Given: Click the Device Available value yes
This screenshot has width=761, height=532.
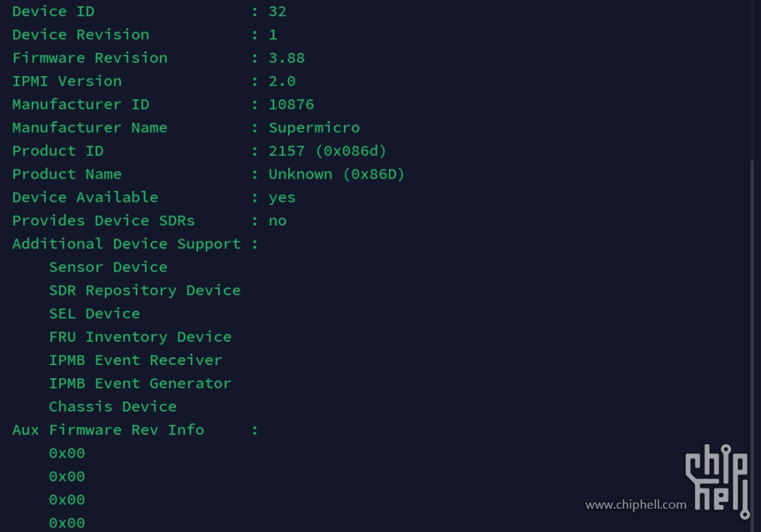Looking at the screenshot, I should tap(282, 198).
